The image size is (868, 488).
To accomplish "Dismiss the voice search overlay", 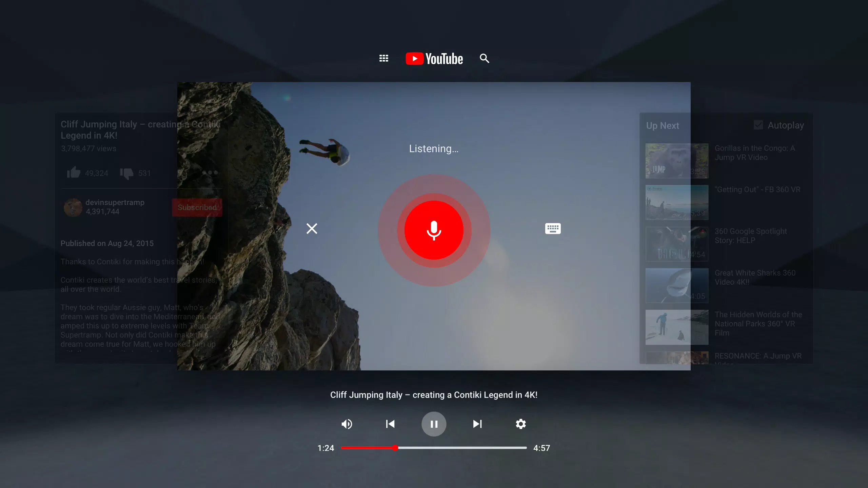I will (312, 228).
